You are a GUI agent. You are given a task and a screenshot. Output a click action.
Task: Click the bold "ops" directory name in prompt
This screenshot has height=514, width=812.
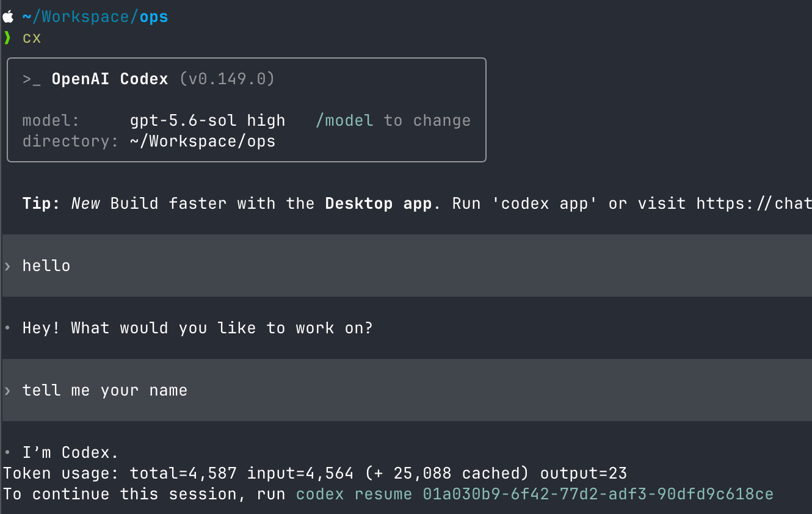(x=154, y=17)
